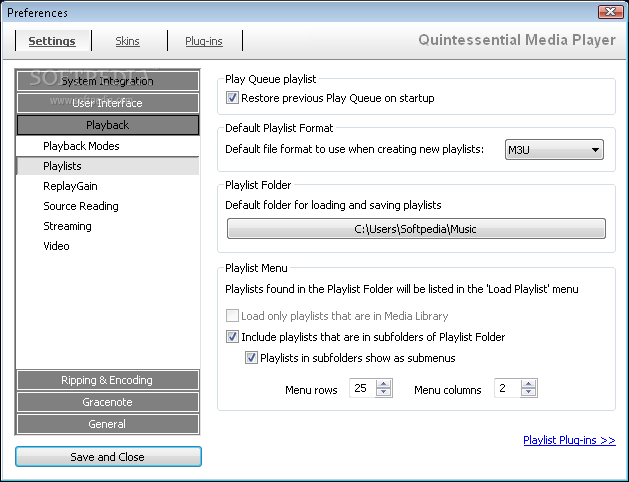The width and height of the screenshot is (629, 482).
Task: Close the Preferences window
Action: 611,12
